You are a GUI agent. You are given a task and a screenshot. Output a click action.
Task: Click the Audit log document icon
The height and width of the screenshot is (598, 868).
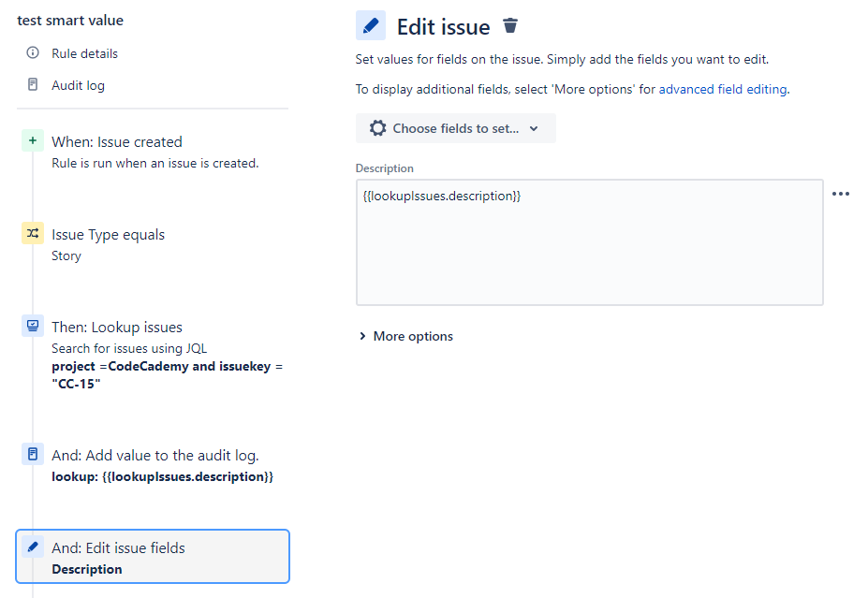tap(33, 85)
